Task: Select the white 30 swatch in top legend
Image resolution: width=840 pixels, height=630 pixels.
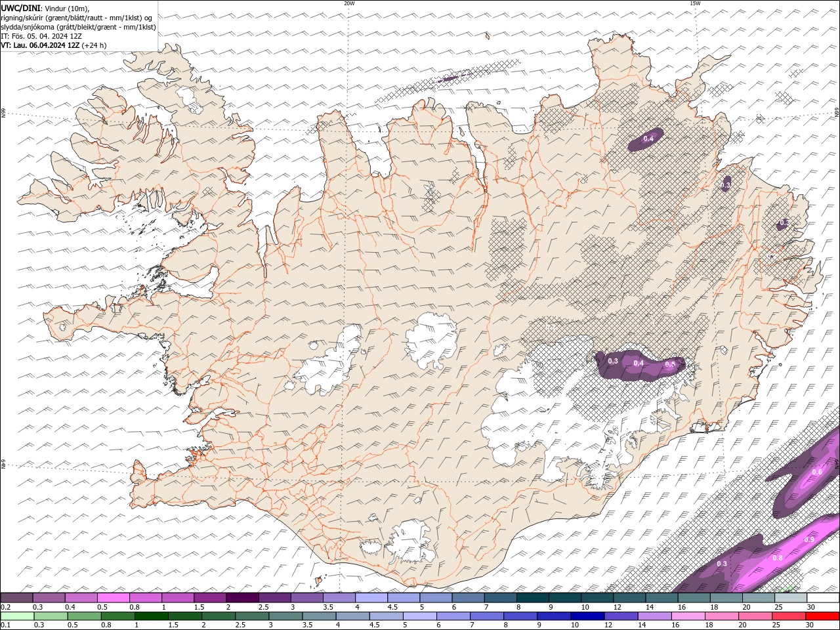Action: click(823, 598)
